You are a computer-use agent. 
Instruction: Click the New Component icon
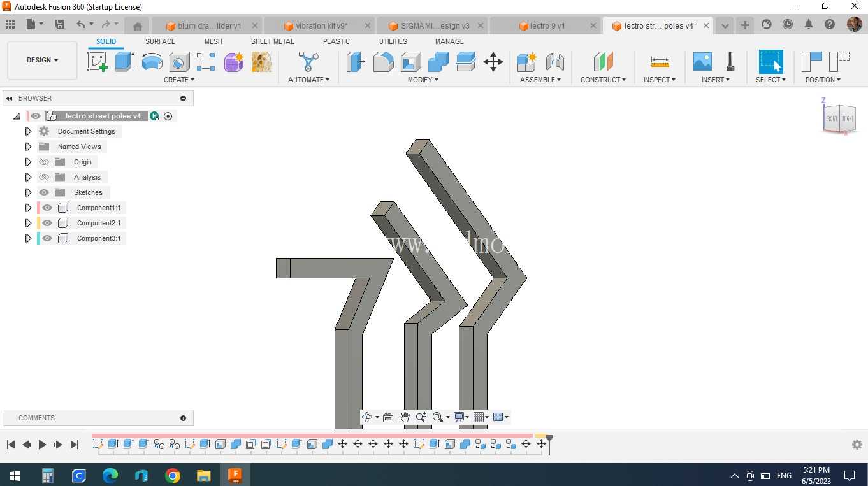[x=527, y=62]
